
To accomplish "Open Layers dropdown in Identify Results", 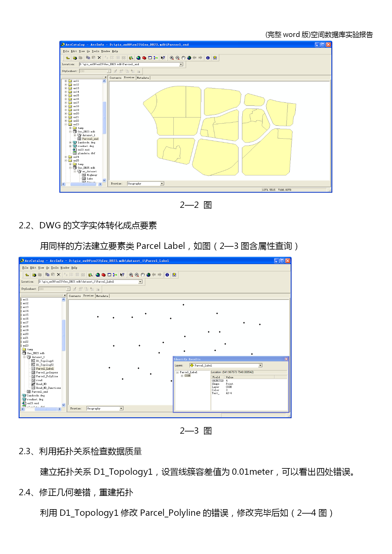I will tap(261, 365).
